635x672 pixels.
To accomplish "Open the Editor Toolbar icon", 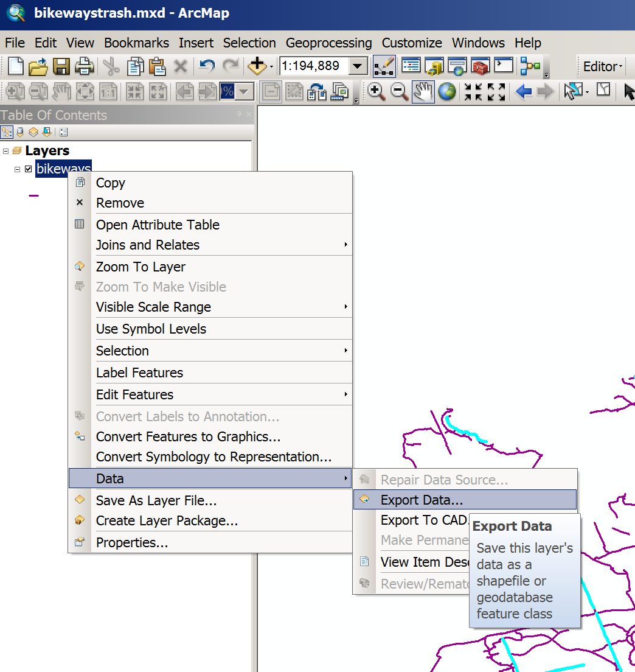I will pos(384,66).
